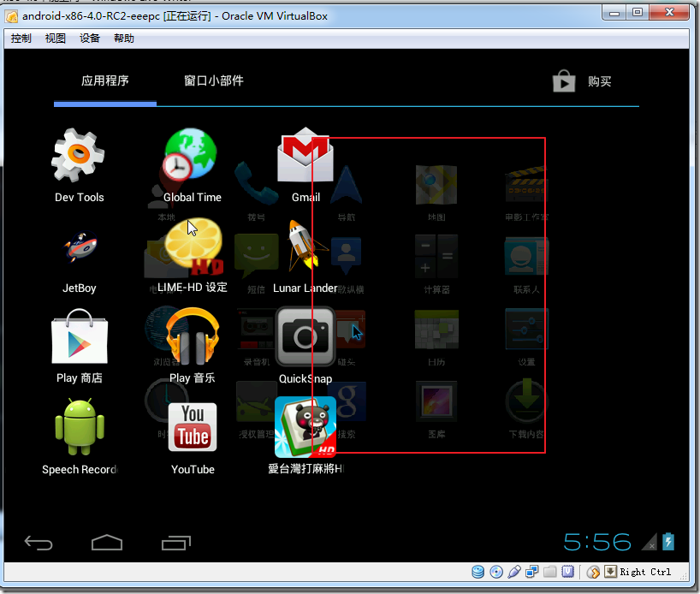Click the VirtualBox USB devices indicator
This screenshot has height=594, width=700.
[513, 572]
